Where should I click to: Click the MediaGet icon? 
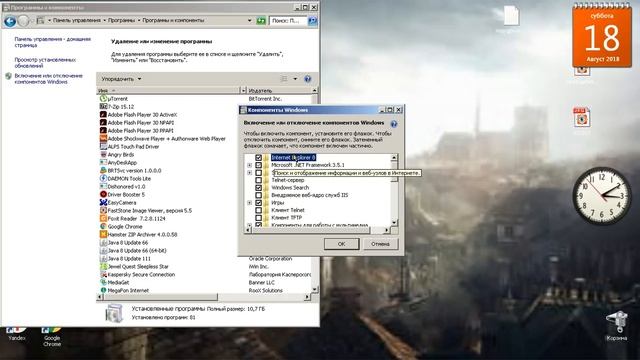103,282
